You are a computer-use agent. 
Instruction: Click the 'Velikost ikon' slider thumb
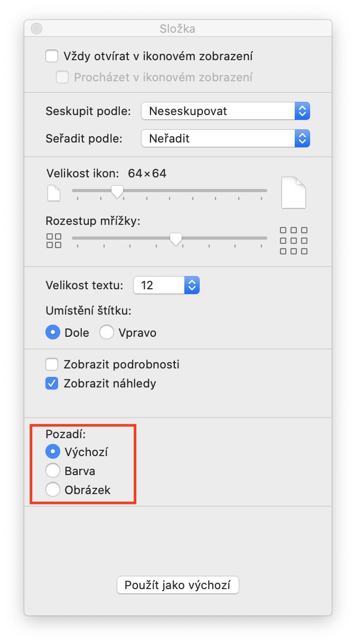117,191
